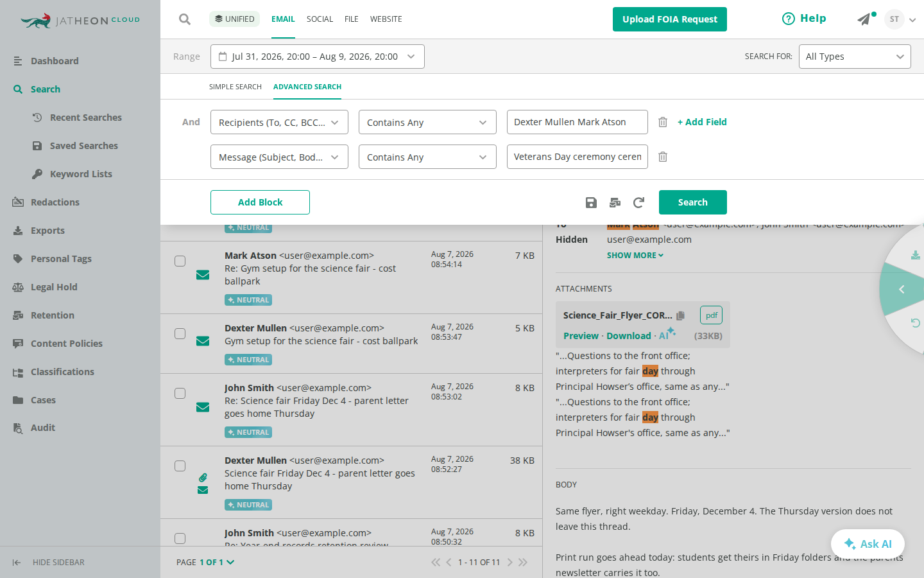Save the search using the floppy disk icon
924x578 pixels.
click(x=591, y=203)
